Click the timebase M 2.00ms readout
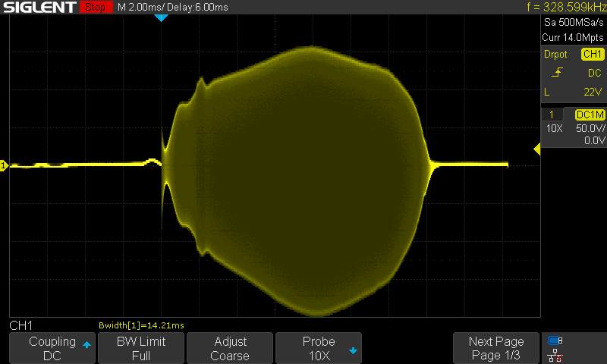The width and height of the screenshot is (607, 364). tap(140, 7)
